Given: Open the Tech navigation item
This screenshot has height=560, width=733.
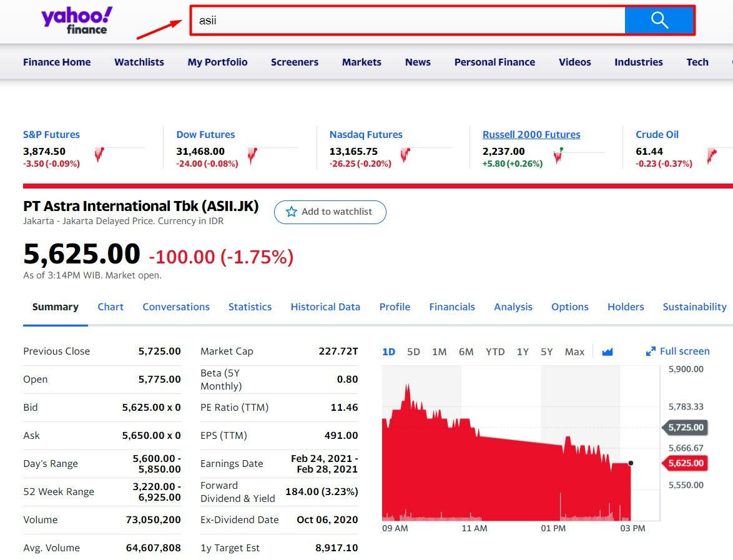Looking at the screenshot, I should click(x=697, y=62).
